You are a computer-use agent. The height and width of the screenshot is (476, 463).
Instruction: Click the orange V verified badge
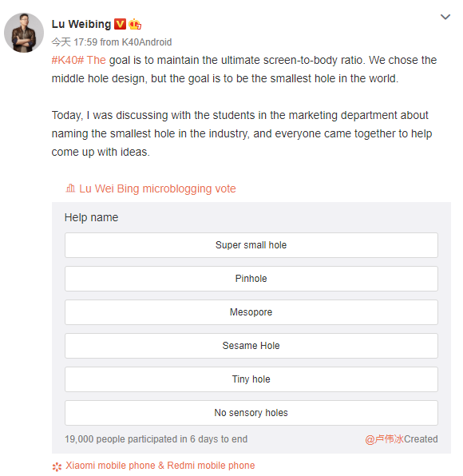click(x=120, y=24)
